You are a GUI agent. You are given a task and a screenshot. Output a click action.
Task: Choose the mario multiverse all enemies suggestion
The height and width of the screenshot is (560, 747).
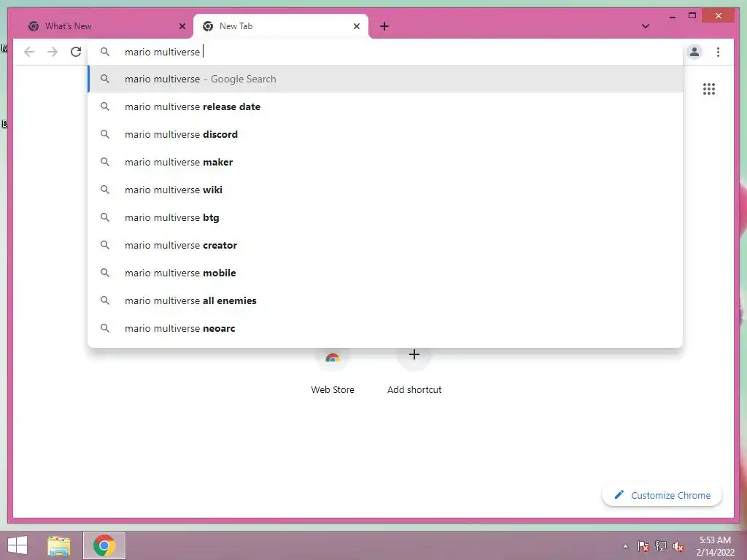(x=385, y=300)
